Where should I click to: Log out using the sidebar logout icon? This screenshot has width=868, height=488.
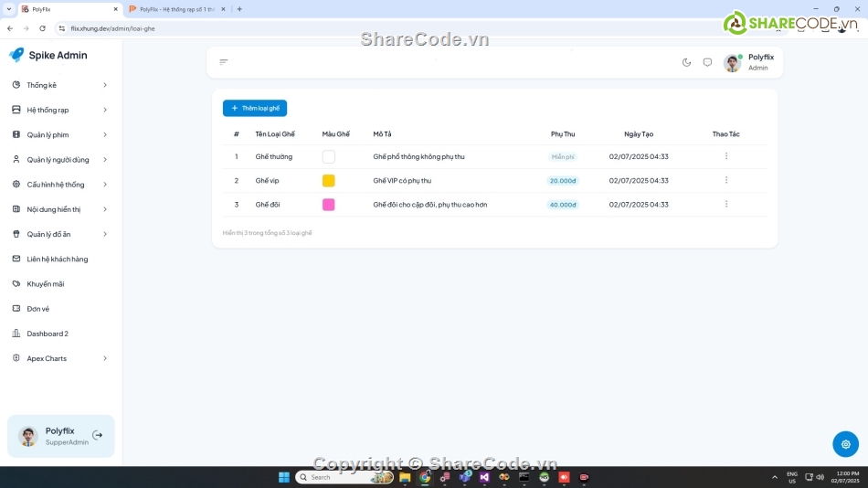point(98,435)
